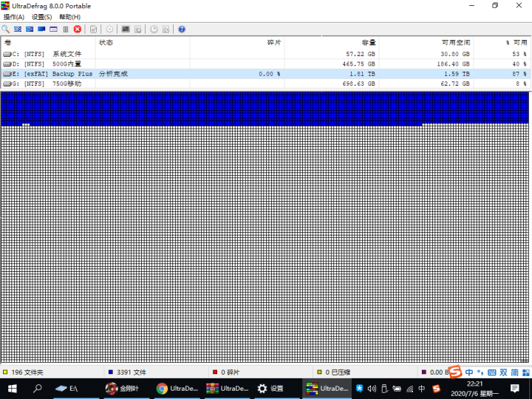Open the Windows Start menu
532x399 pixels.
pyautogui.click(x=13, y=389)
